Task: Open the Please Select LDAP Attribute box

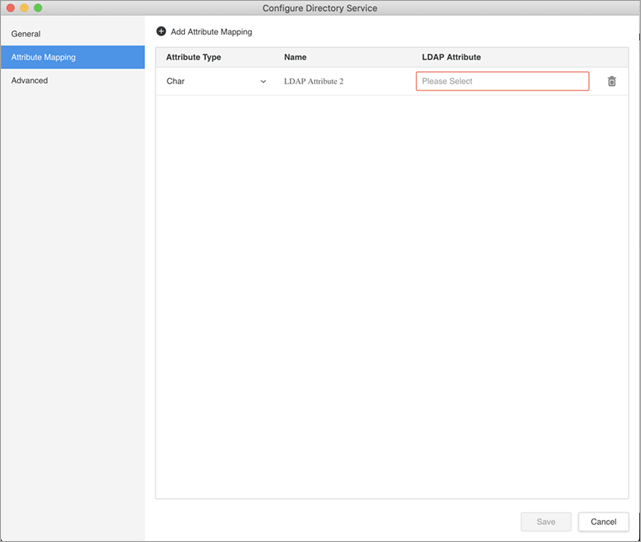Action: point(502,81)
